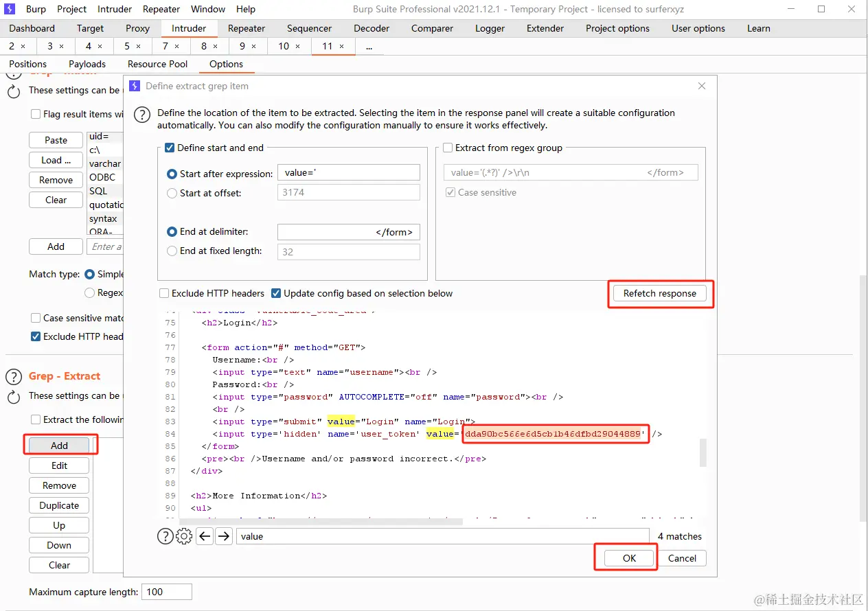868x611 pixels.
Task: Click Duplicate in Grep - Extract section
Action: [59, 505]
